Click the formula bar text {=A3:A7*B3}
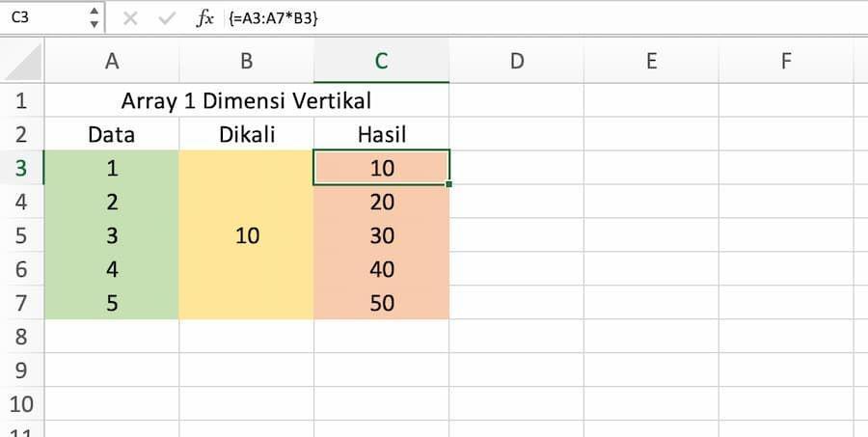Viewport: 868px width, 437px height. point(272,19)
